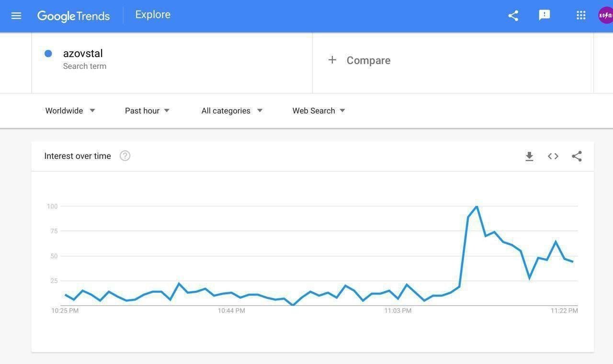Download the Interest over time CSV

click(x=529, y=156)
